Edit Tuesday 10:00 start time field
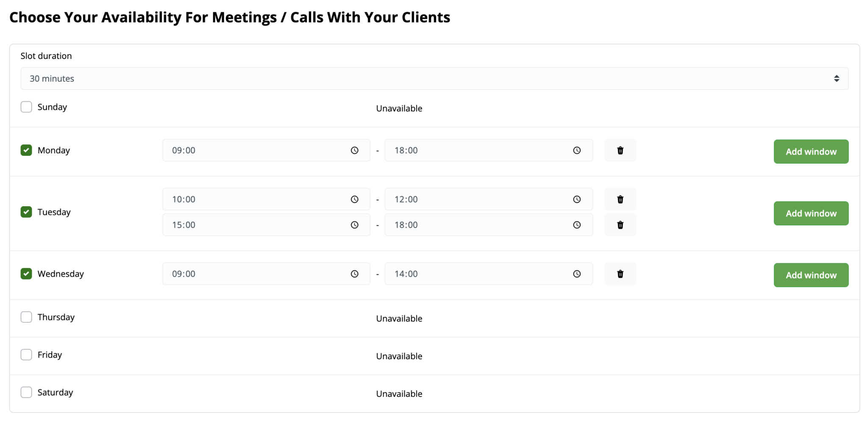Viewport: 868px width, 421px height. tap(266, 199)
